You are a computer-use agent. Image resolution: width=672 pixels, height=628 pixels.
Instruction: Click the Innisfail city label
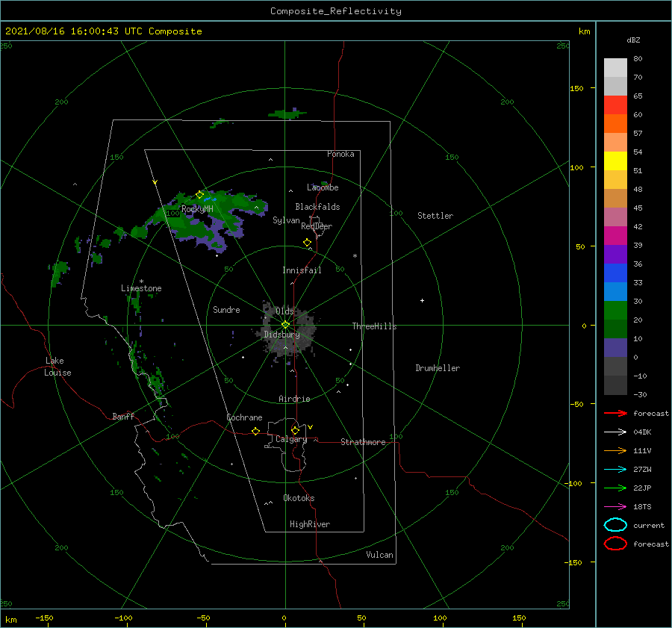pos(302,270)
